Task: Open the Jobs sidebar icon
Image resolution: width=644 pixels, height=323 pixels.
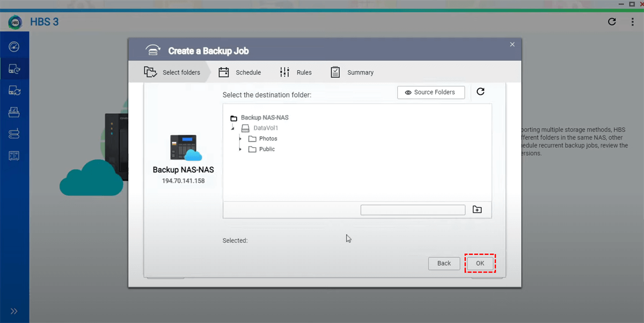Action: 14,112
